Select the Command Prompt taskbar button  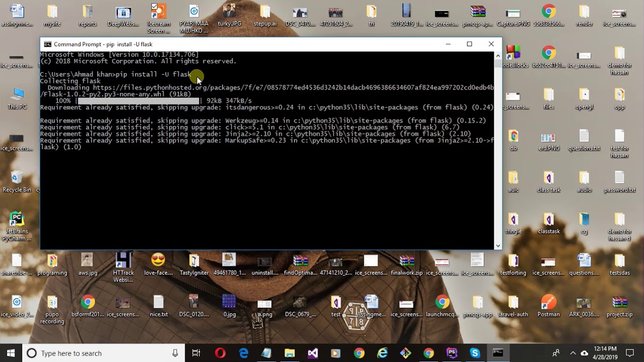[498, 353]
